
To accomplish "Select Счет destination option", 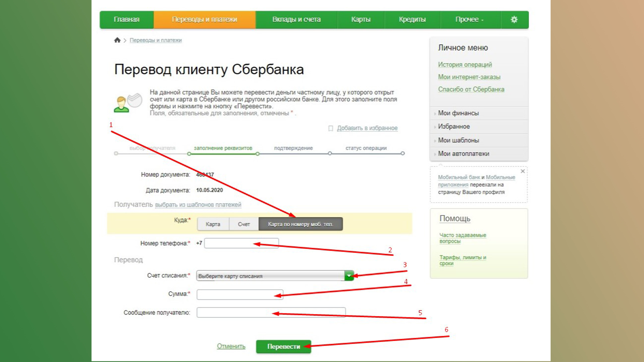I will [244, 224].
